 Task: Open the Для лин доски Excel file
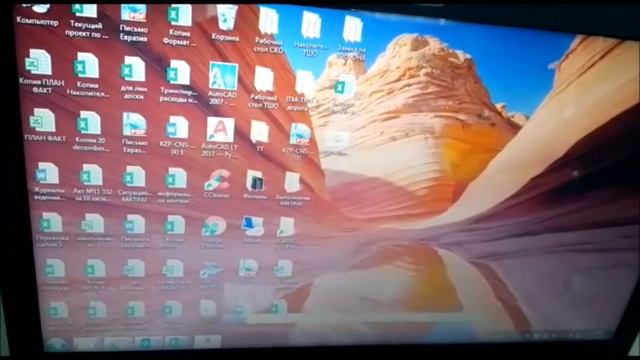[134, 78]
